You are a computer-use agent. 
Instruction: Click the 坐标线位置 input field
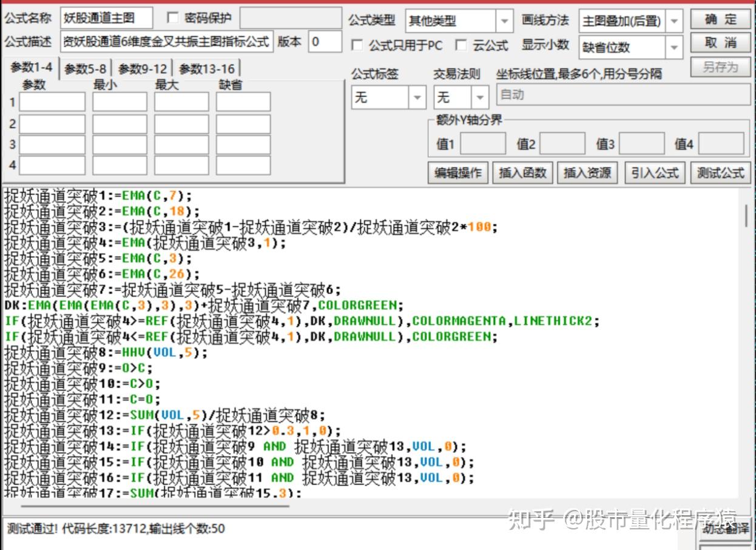point(623,95)
